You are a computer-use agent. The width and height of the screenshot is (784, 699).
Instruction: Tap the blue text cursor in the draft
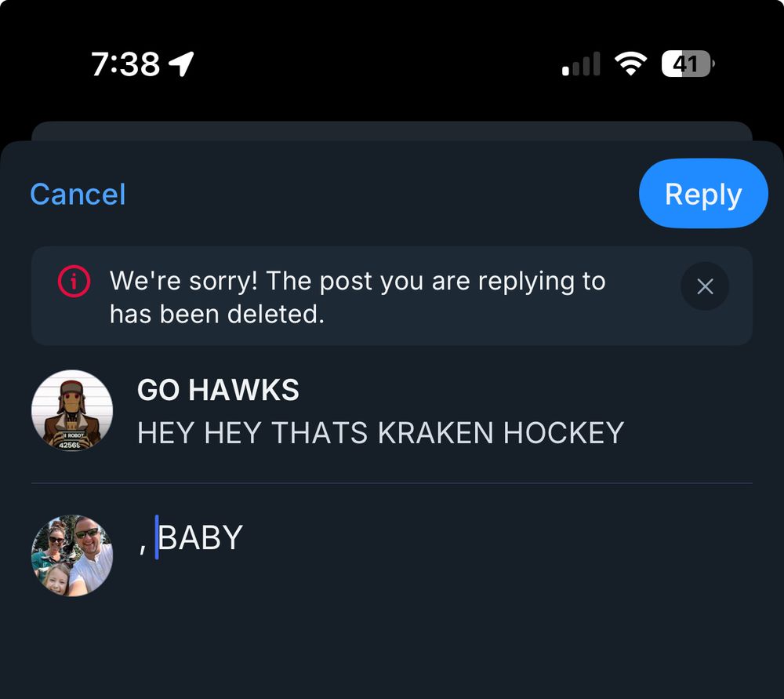coord(157,537)
